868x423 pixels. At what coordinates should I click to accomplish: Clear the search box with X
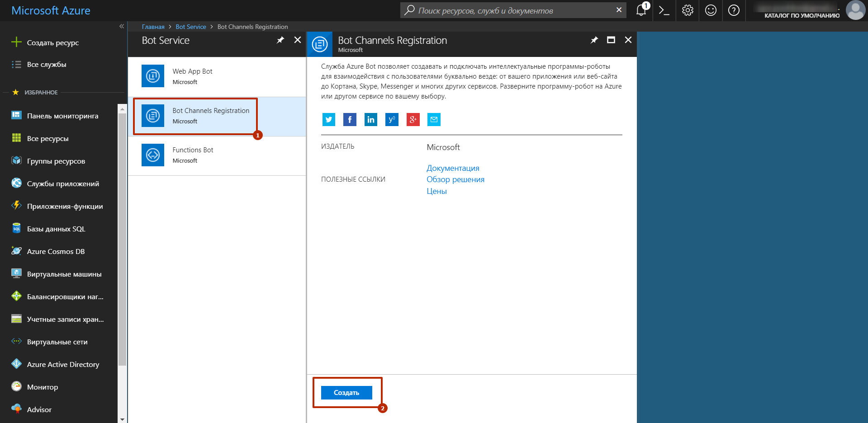coord(619,10)
